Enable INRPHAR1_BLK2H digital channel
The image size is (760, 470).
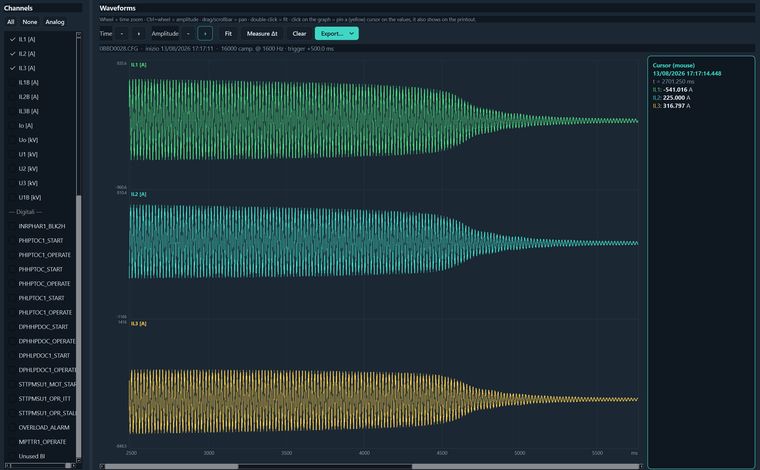[x=13, y=226]
